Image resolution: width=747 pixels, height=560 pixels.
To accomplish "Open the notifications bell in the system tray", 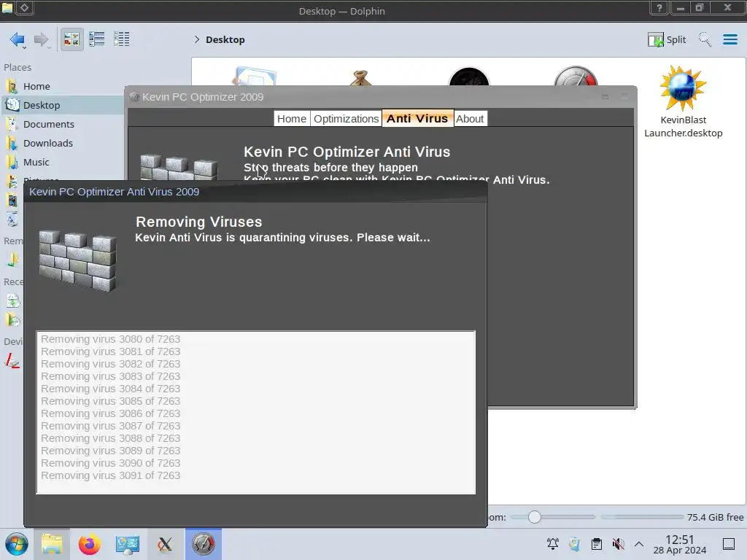I will point(553,544).
